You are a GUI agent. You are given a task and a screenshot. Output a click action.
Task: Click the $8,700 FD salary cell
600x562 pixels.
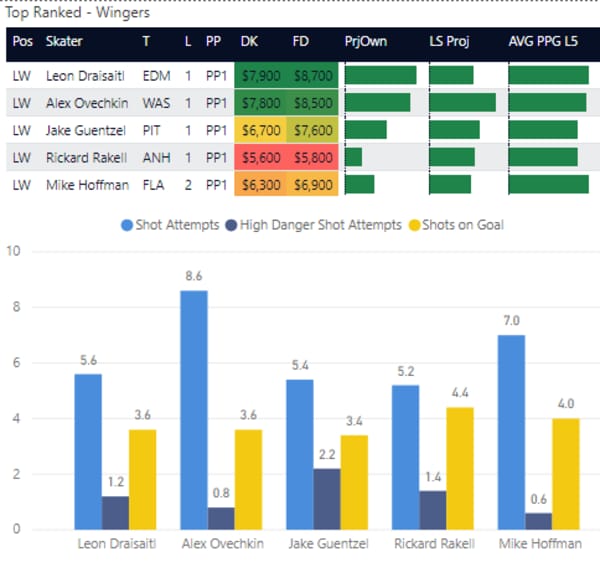click(313, 76)
